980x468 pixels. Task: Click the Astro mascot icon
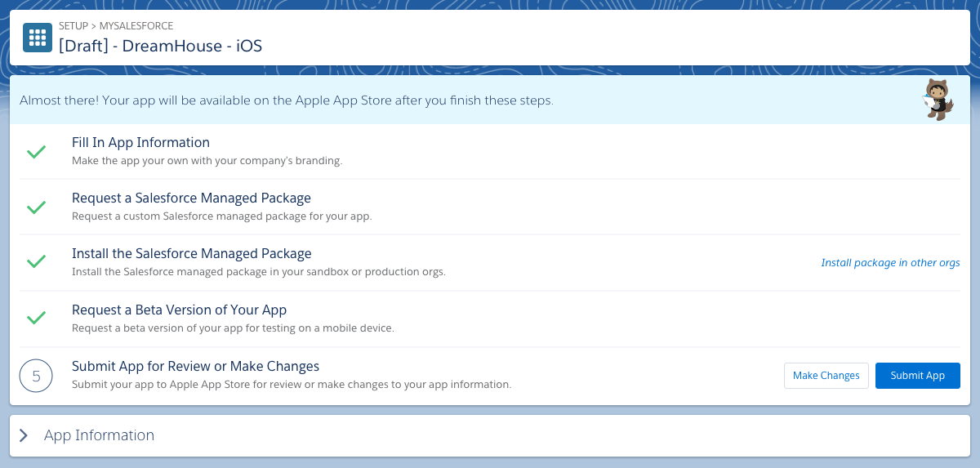click(x=938, y=100)
